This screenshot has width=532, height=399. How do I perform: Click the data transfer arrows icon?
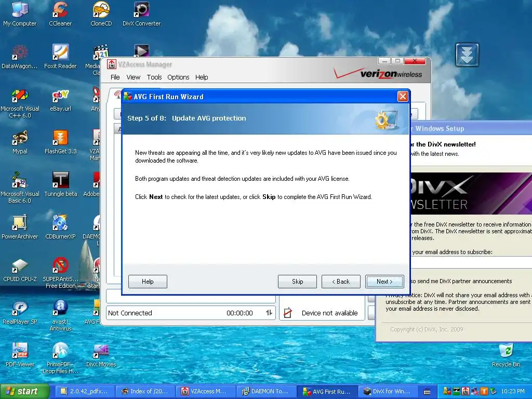[x=269, y=313]
